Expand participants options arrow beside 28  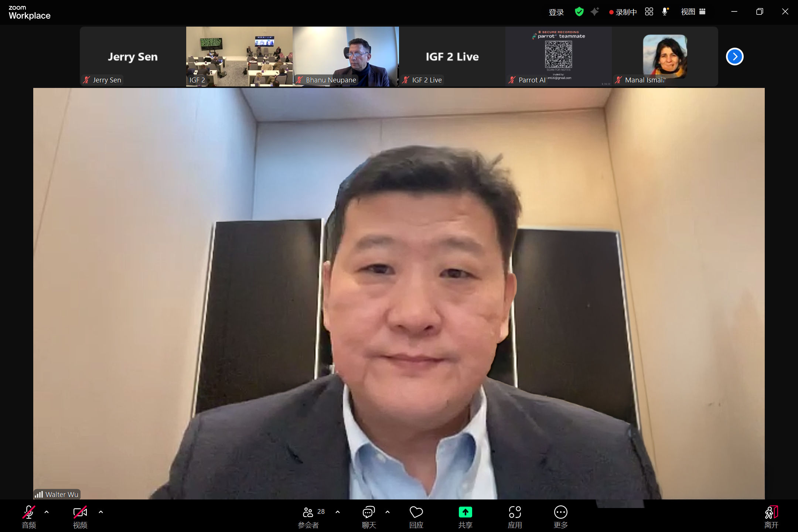point(338,512)
